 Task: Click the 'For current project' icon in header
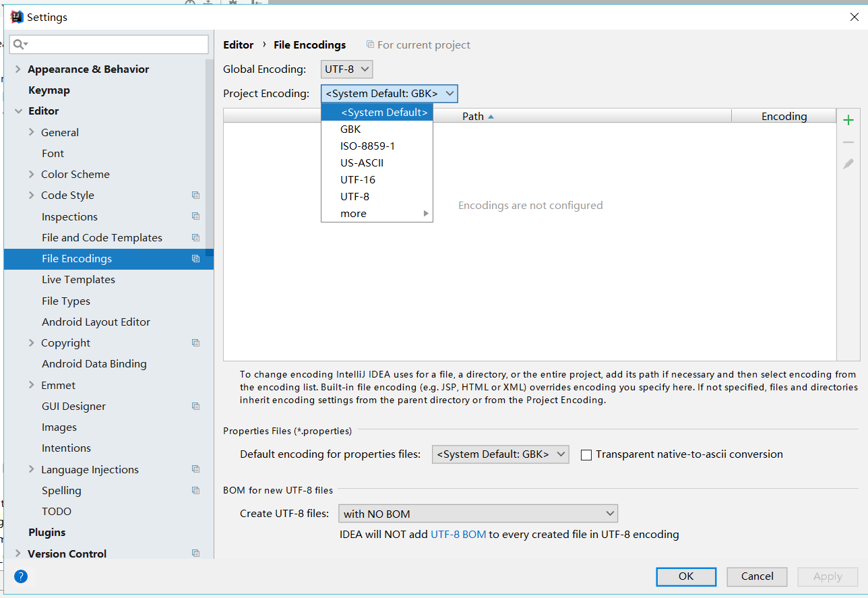point(370,44)
